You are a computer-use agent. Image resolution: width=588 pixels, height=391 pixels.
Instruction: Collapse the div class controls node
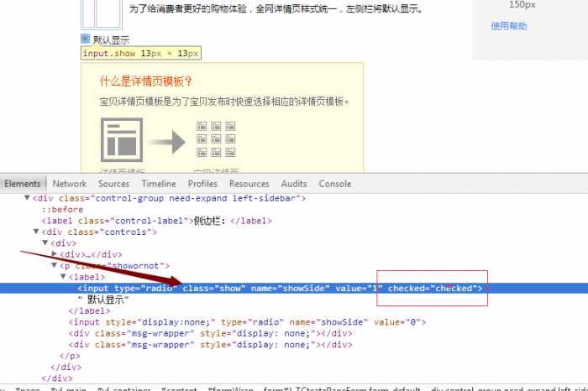(x=36, y=232)
